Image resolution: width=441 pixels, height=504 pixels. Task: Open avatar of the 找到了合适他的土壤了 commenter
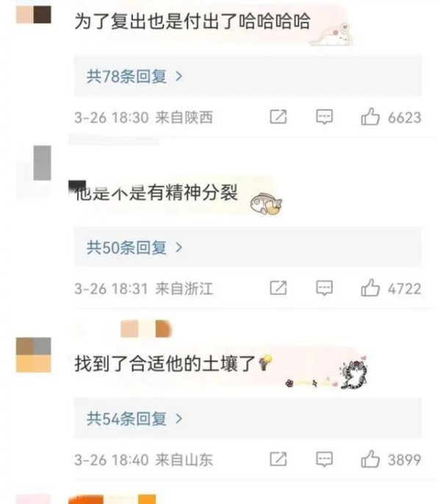[x=33, y=355]
